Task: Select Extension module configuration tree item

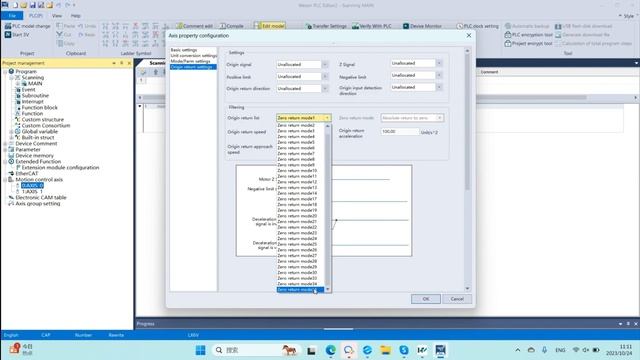Action: tap(60, 167)
